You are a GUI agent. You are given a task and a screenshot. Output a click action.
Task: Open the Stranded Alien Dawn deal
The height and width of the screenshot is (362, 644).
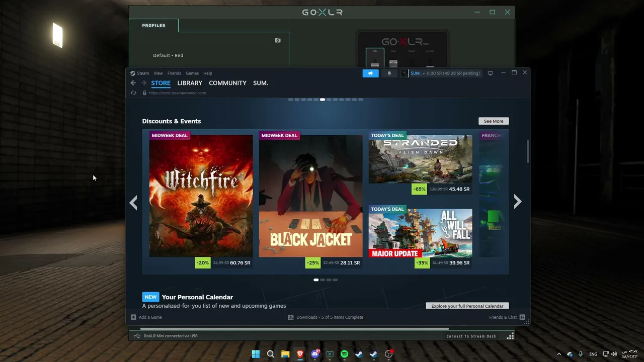[x=420, y=159]
